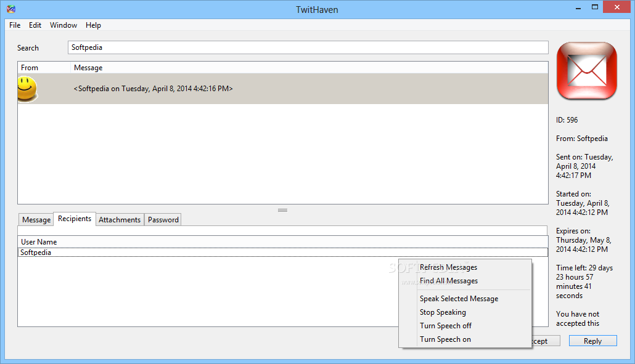Maximize the TwitHaven window
Image resolution: width=635 pixels, height=364 pixels.
click(x=595, y=7)
